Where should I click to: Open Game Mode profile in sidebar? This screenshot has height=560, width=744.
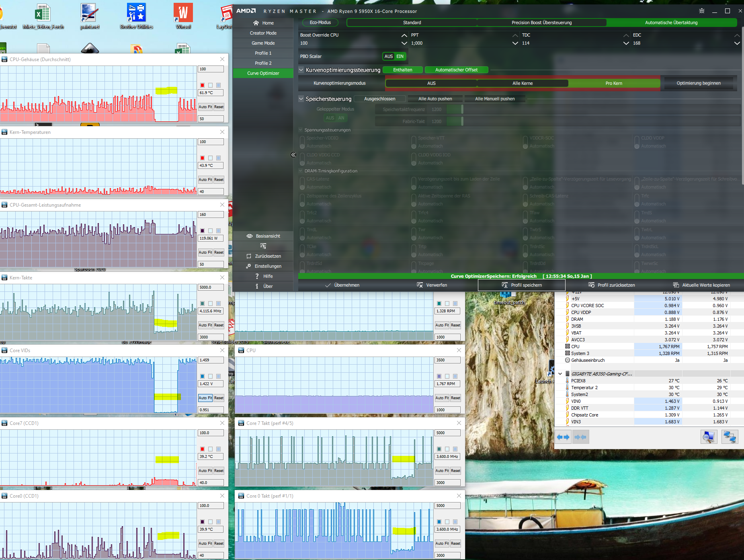[263, 43]
